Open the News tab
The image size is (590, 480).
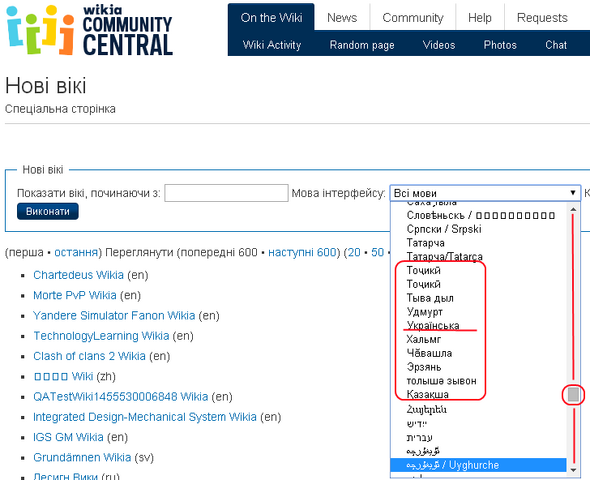click(x=342, y=17)
